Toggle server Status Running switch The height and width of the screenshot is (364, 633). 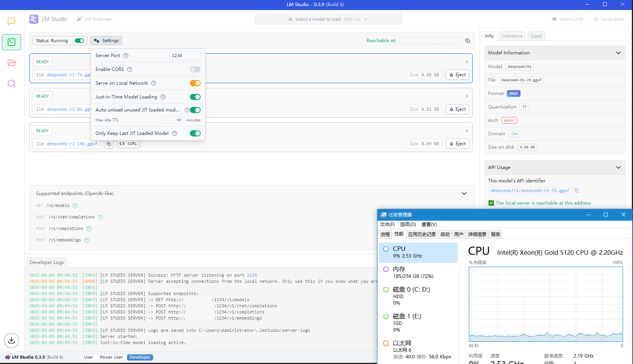pyautogui.click(x=79, y=41)
